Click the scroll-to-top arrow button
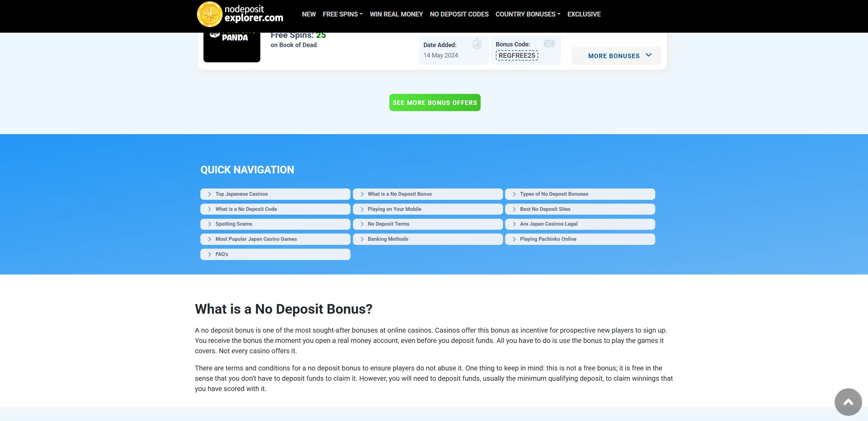Image resolution: width=868 pixels, height=421 pixels. (x=848, y=402)
